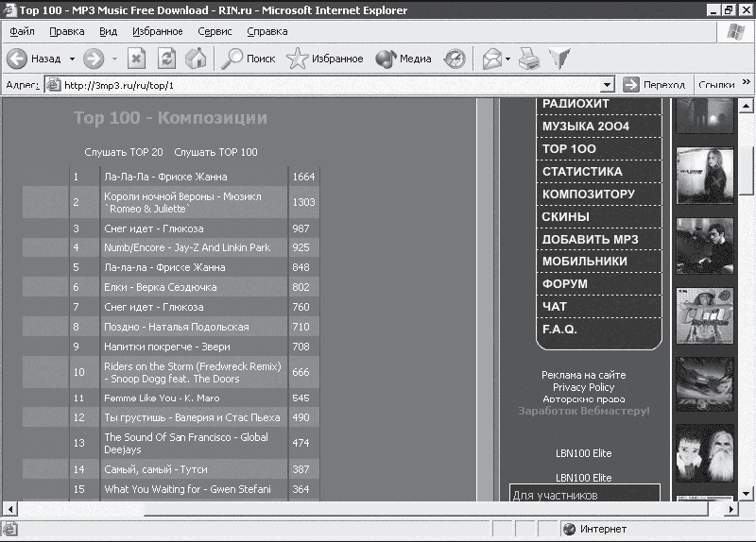Open the History clock icon

click(x=455, y=59)
